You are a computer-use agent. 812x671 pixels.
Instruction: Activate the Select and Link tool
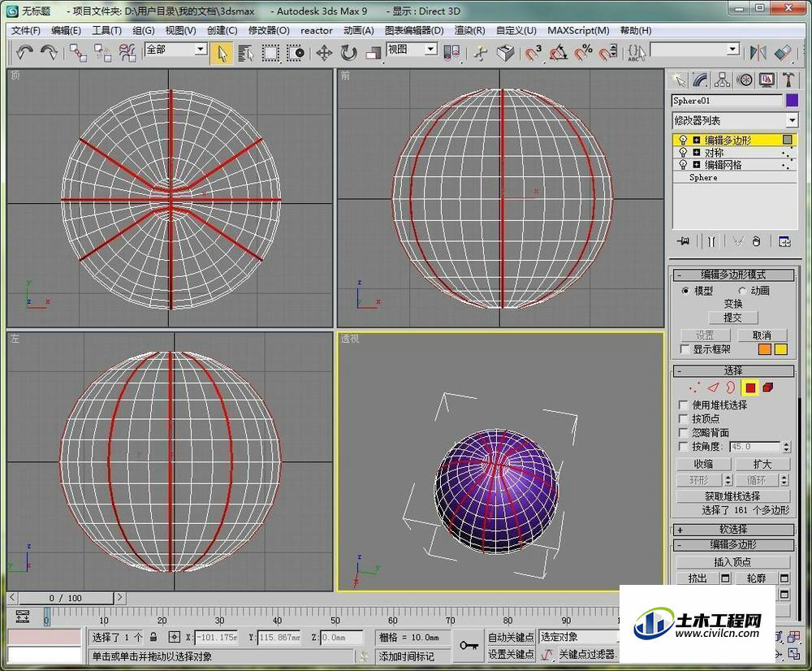[x=78, y=52]
